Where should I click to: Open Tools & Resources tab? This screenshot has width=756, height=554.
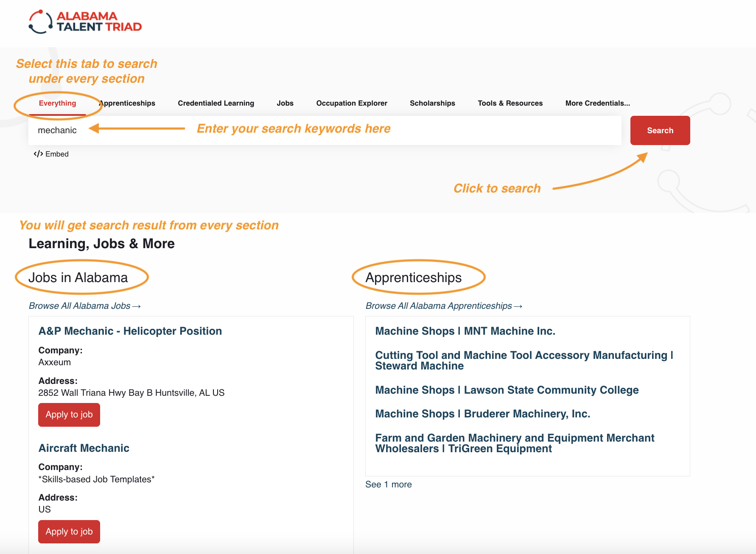pyautogui.click(x=510, y=103)
